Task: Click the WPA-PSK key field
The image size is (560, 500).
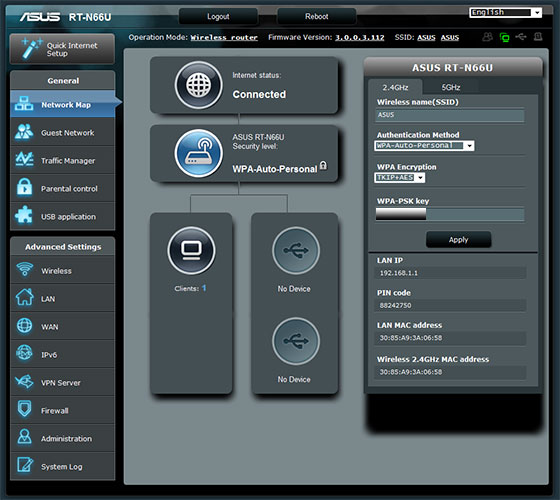Action: tap(450, 214)
